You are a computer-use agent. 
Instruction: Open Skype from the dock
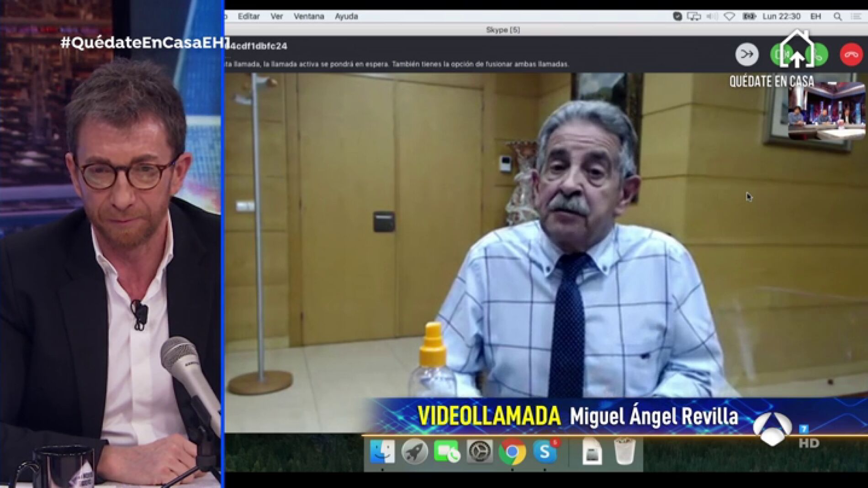click(x=545, y=451)
